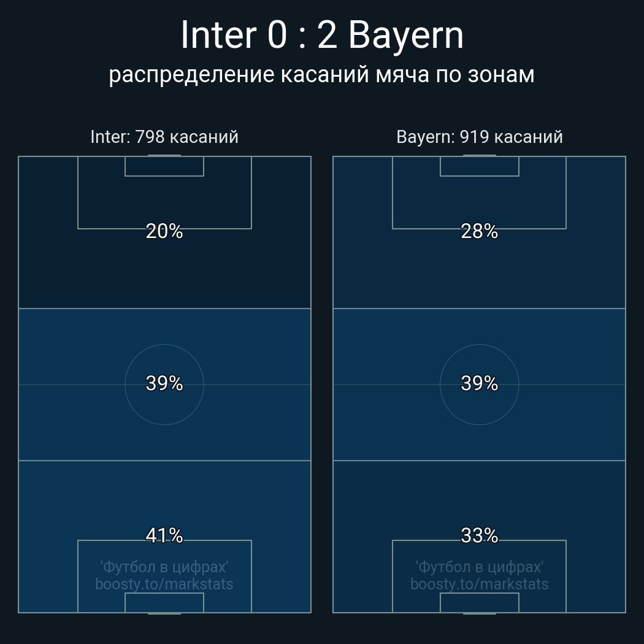The width and height of the screenshot is (644, 644).
Task: Click the Russian subtitle about touch zones
Action: tap(322, 75)
